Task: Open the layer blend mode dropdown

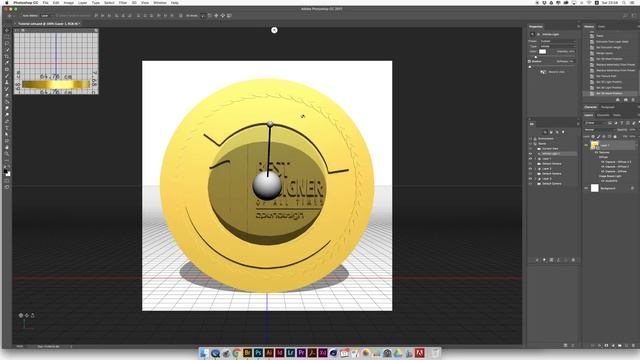Action: pyautogui.click(x=599, y=130)
